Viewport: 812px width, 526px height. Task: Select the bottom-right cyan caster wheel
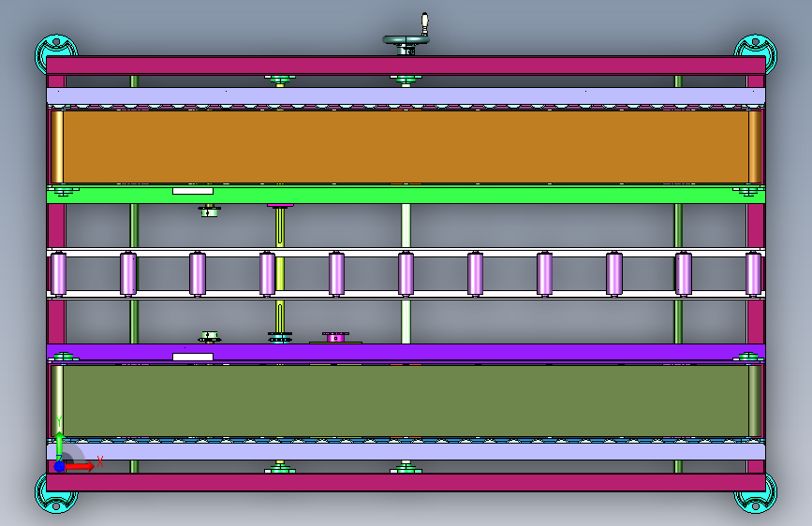pos(756,500)
